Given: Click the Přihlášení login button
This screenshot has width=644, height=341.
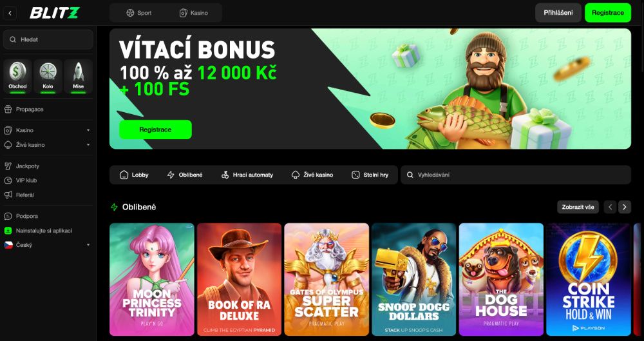Looking at the screenshot, I should pos(558,13).
